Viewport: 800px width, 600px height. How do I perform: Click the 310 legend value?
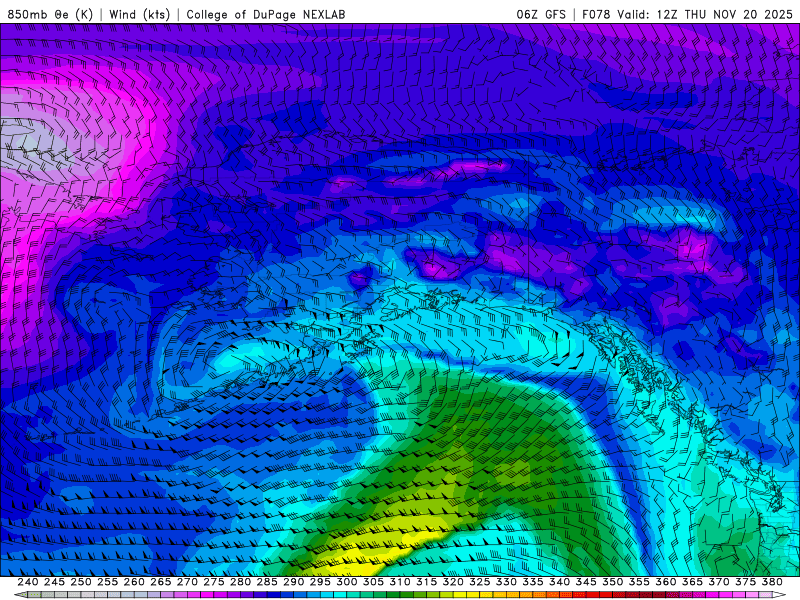tap(399, 582)
